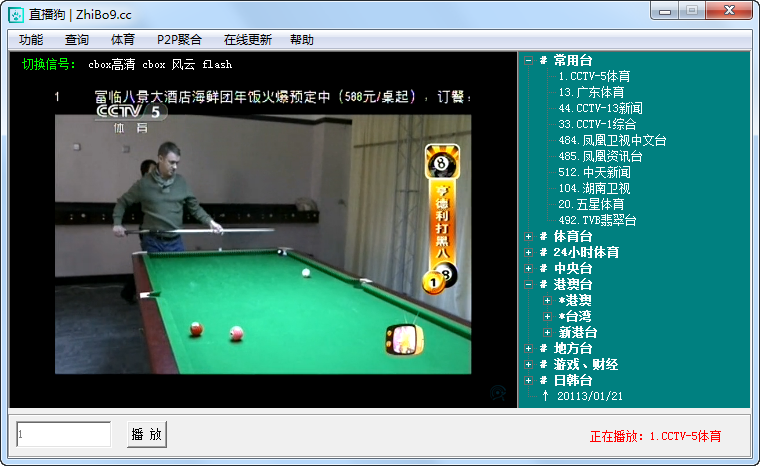Expand the 地方台 tree group
Viewport: 760px width, 466px height.
point(528,349)
